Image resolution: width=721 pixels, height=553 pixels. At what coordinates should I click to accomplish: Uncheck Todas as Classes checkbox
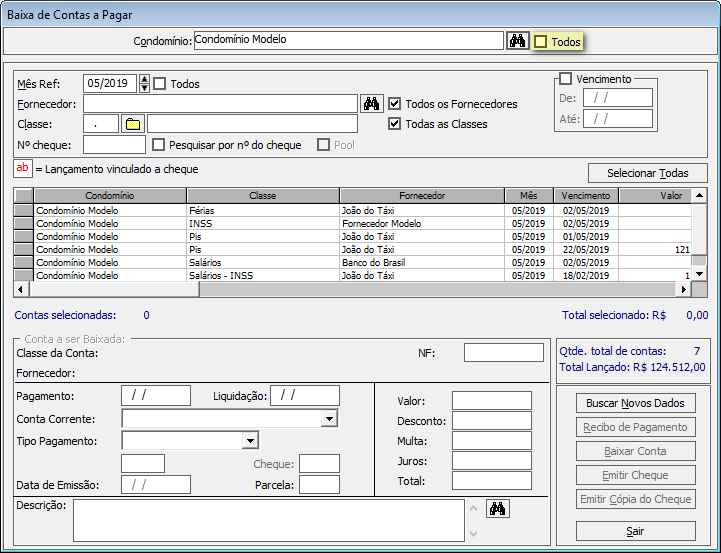tap(395, 124)
